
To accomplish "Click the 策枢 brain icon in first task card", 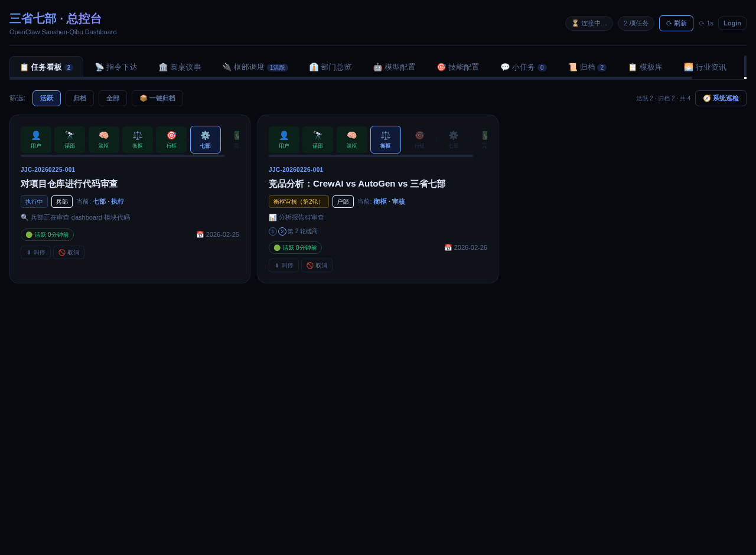I will pyautogui.click(x=103, y=139).
